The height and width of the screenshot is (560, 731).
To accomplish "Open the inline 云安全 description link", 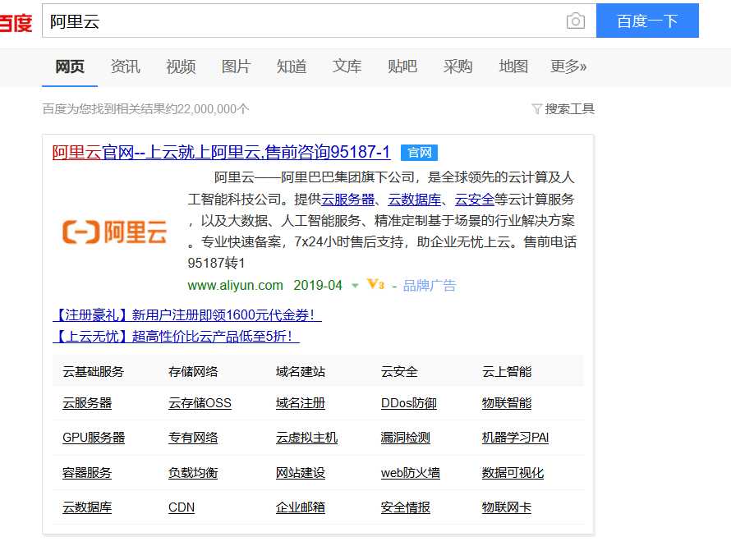I will 474,200.
